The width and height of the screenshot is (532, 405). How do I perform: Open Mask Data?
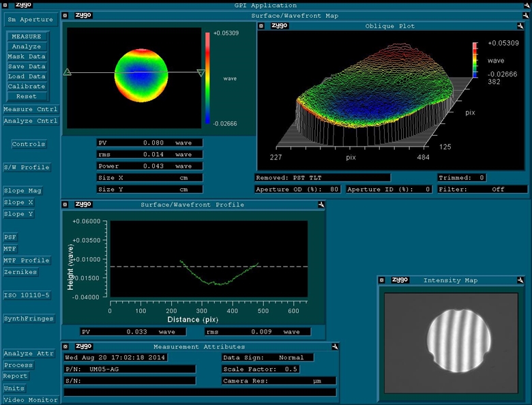27,57
